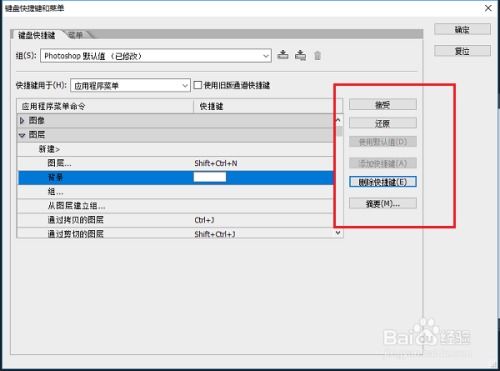Viewport: 500px width, 371px height.
Task: Open the 组(S) Photoshop 默认值 dropdown
Action: (x=156, y=56)
